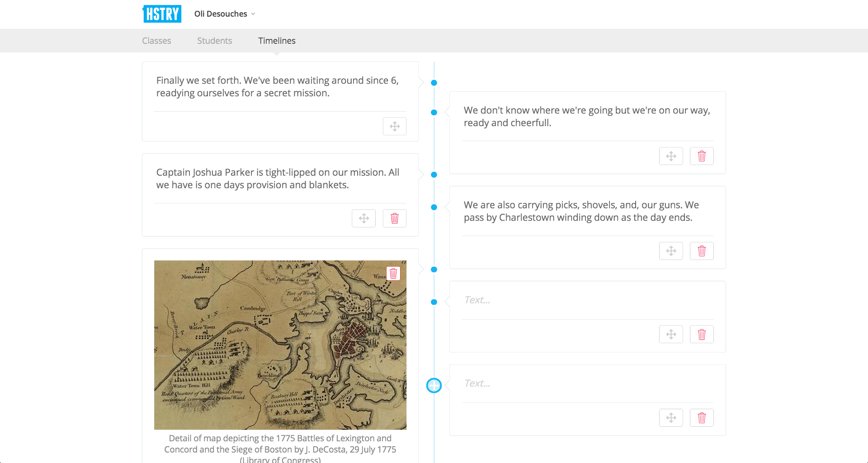Delete the bottom empty text card

point(702,417)
